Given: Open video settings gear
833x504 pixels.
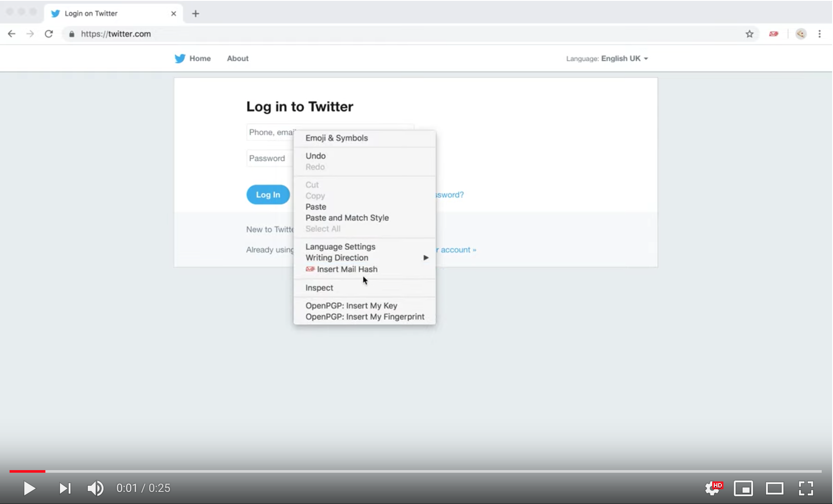Looking at the screenshot, I should point(713,488).
